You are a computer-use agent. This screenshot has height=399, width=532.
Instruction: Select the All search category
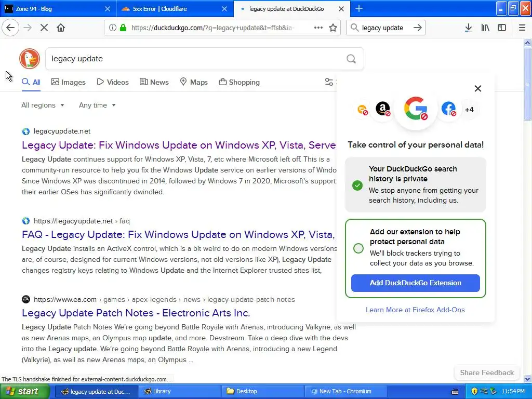(31, 82)
